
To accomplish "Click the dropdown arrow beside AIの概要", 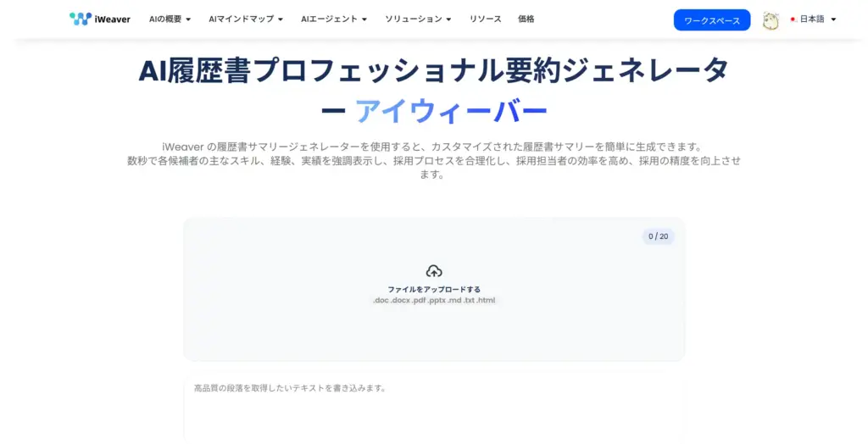I will [188, 19].
